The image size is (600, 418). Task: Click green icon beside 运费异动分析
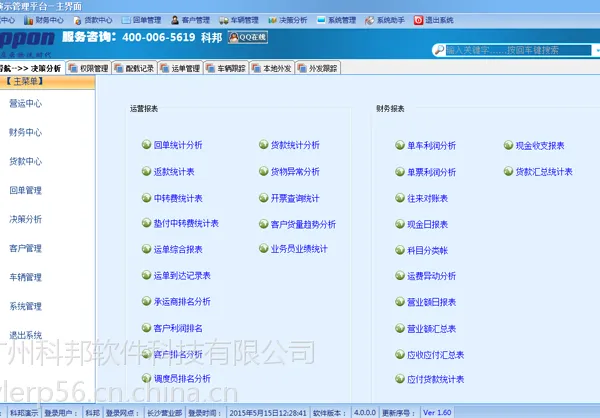click(400, 276)
